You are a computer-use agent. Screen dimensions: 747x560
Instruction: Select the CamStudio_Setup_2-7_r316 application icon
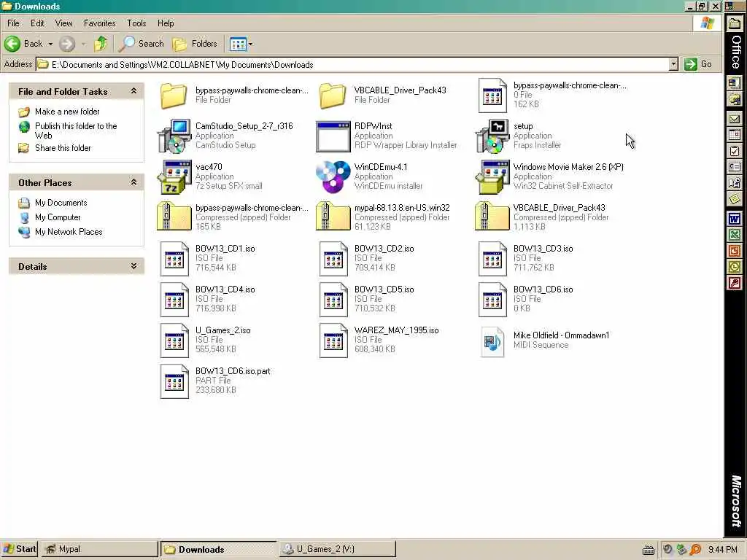[174, 136]
